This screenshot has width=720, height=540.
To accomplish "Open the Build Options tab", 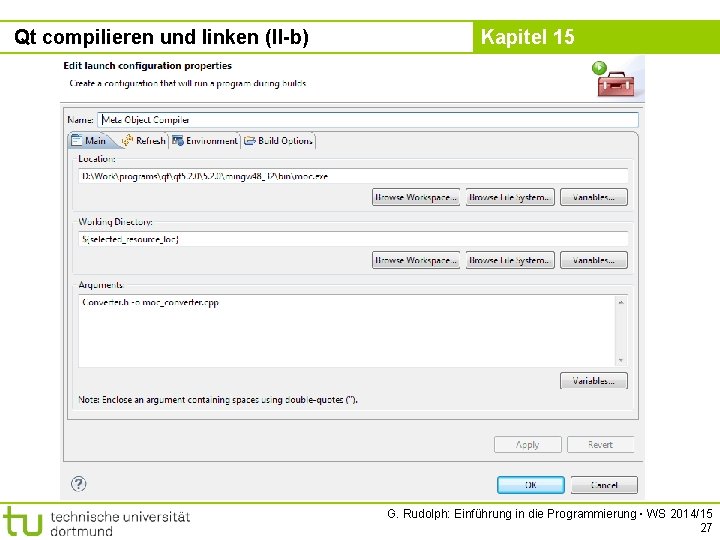I will point(278,141).
